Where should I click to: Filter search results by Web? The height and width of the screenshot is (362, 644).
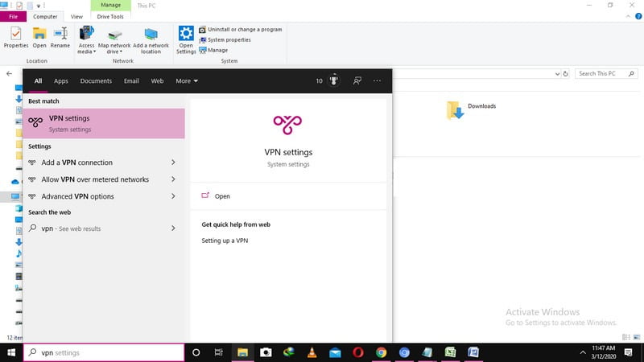tap(157, 81)
